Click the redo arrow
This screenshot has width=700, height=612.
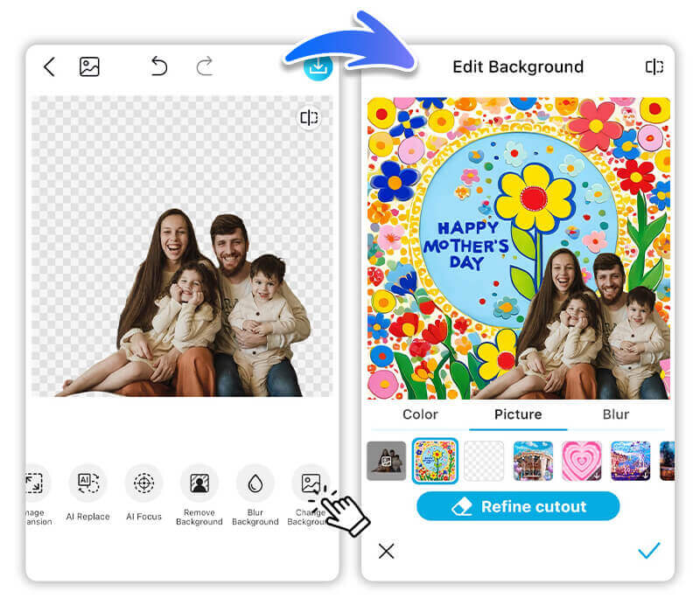coord(204,66)
